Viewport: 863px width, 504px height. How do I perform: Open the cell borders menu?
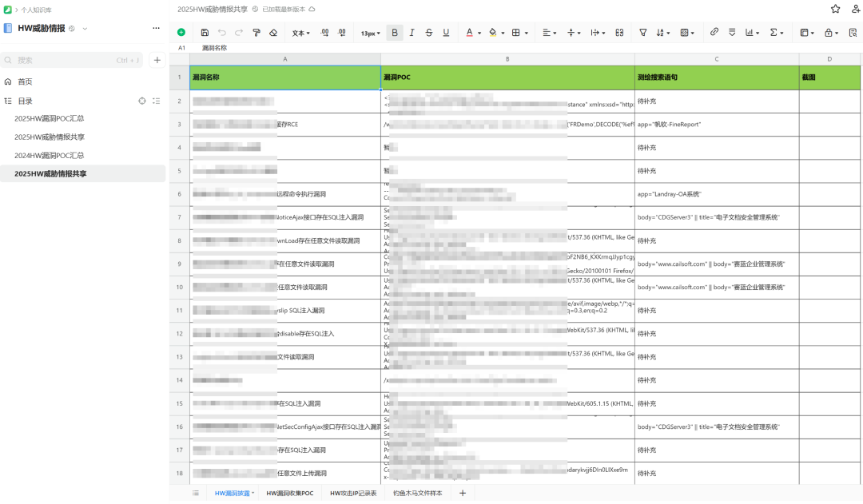pos(519,33)
